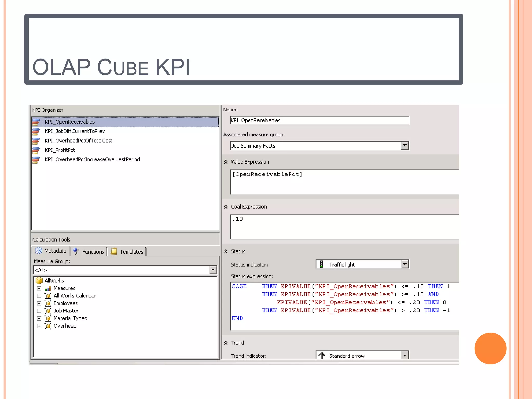Switch to the Functions tab

click(x=89, y=251)
